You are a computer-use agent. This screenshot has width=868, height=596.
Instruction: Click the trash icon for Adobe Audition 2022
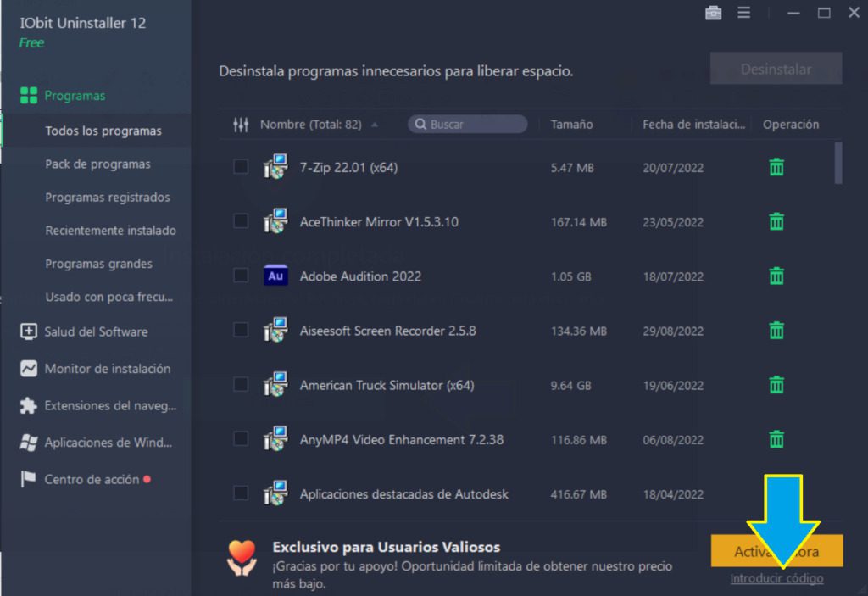pos(776,276)
